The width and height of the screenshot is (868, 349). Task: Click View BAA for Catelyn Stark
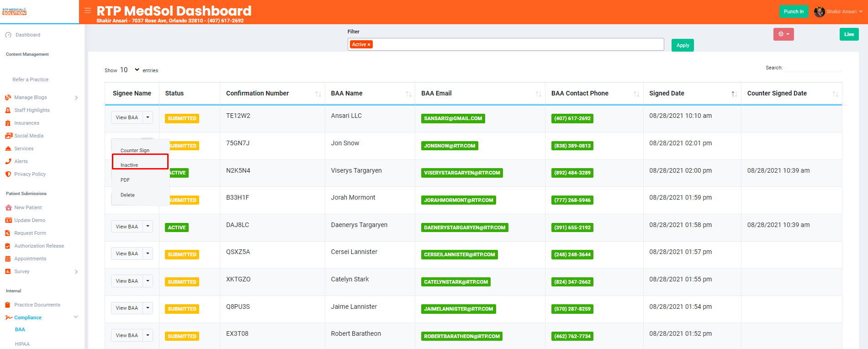[127, 281]
